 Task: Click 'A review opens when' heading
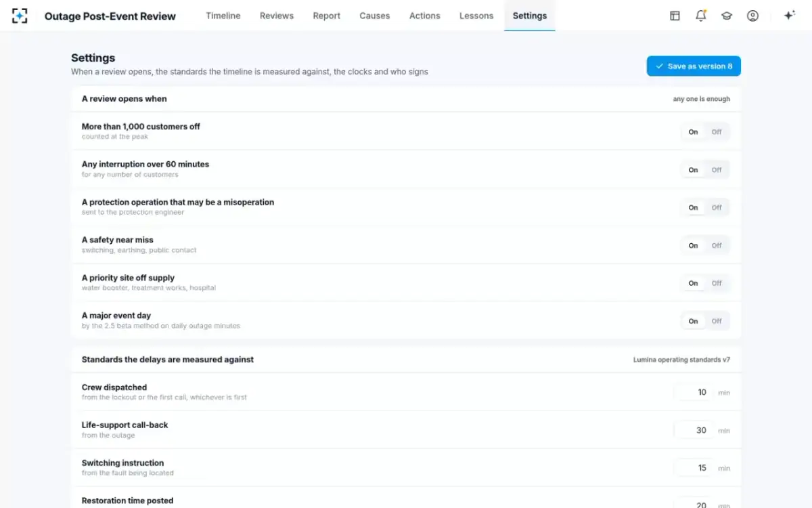(124, 99)
